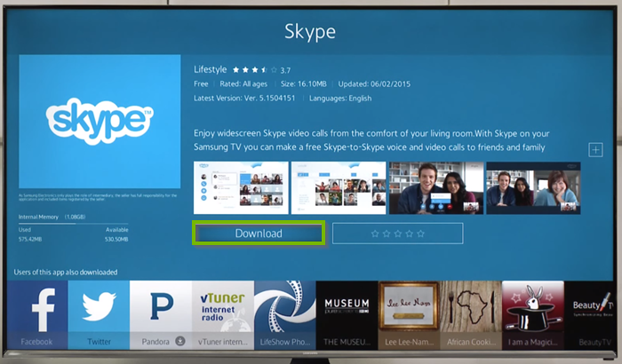Open the Lee Lee-Nam app tile
The height and width of the screenshot is (364, 622).
409,315
